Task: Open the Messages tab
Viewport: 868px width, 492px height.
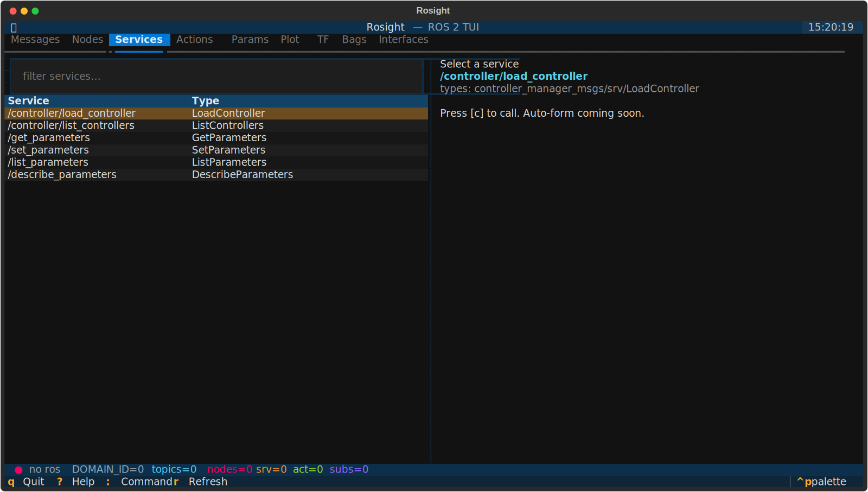Action: coord(35,40)
